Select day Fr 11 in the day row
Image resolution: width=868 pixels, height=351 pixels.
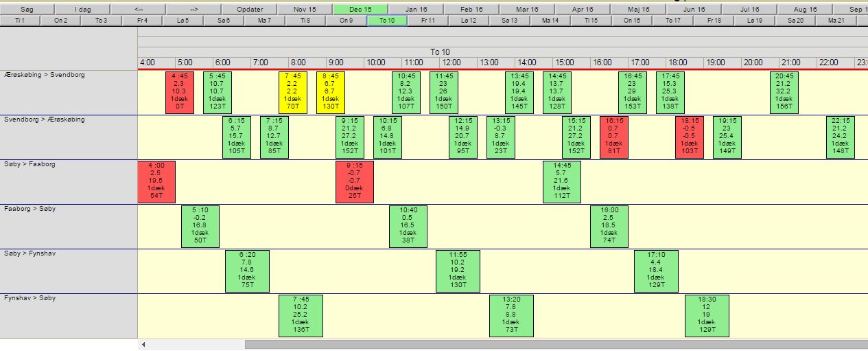coord(428,21)
